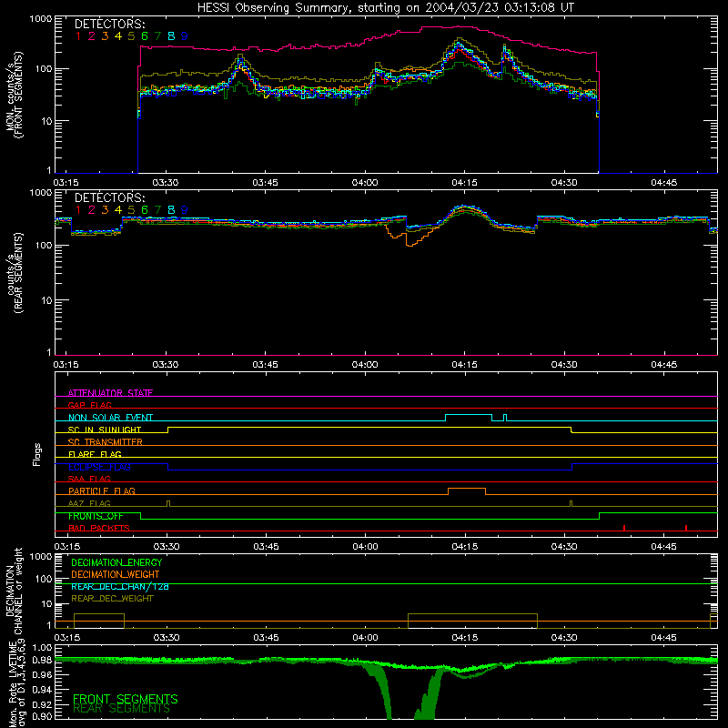Select cyan detector 8 in rear segments legend
The height and width of the screenshot is (728, 728).
pos(171,210)
